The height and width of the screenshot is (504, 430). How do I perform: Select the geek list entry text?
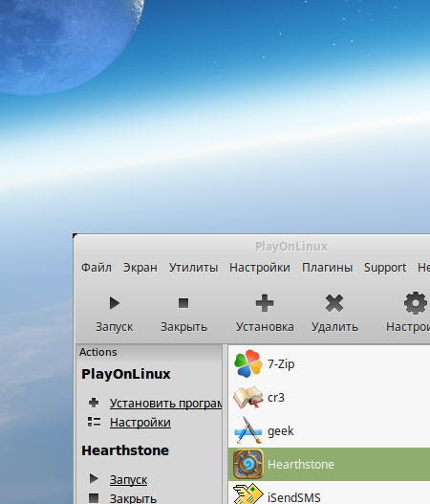click(281, 431)
